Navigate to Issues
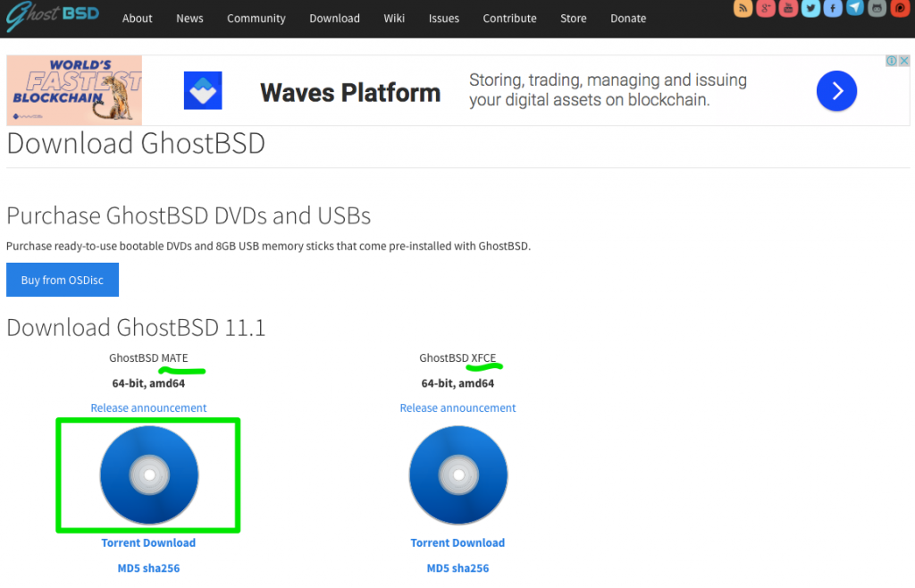 point(443,19)
